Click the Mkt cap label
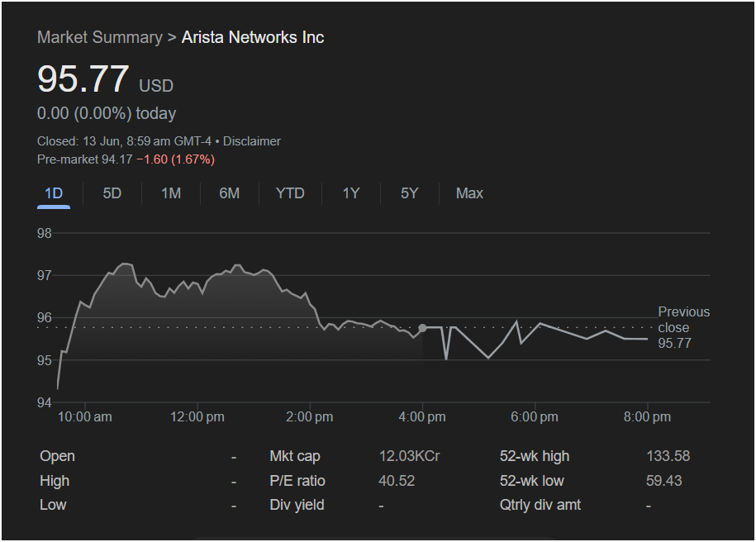The height and width of the screenshot is (542, 756). point(295,456)
